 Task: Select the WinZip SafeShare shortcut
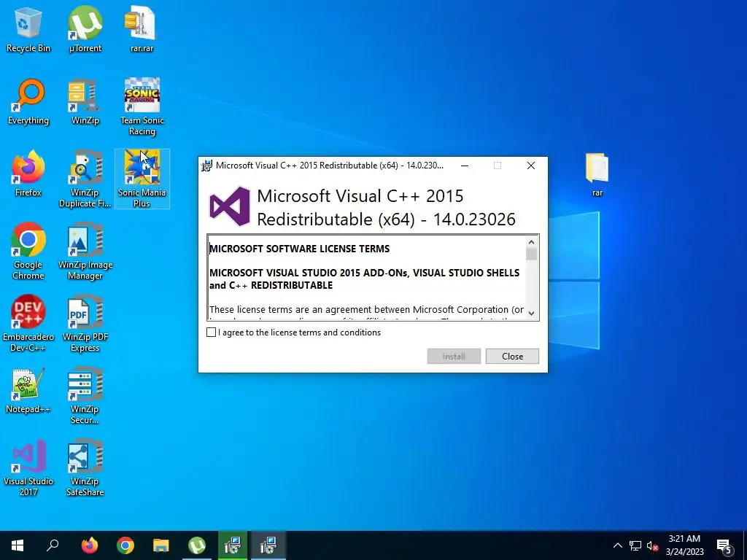click(85, 468)
